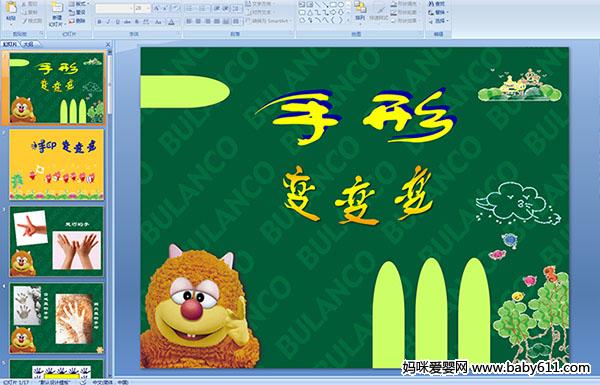The width and height of the screenshot is (600, 385).
Task: Click the Replace button
Action: [x=437, y=13]
